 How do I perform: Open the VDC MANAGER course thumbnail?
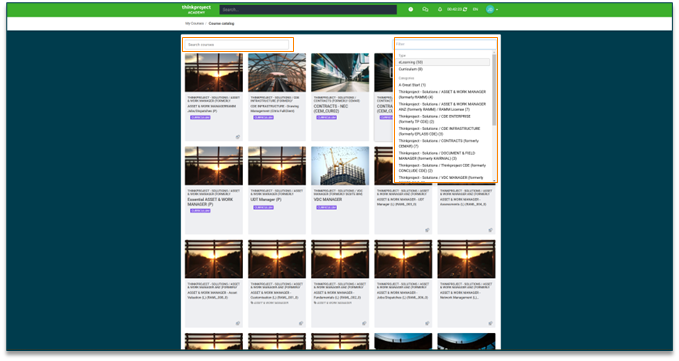(x=340, y=166)
